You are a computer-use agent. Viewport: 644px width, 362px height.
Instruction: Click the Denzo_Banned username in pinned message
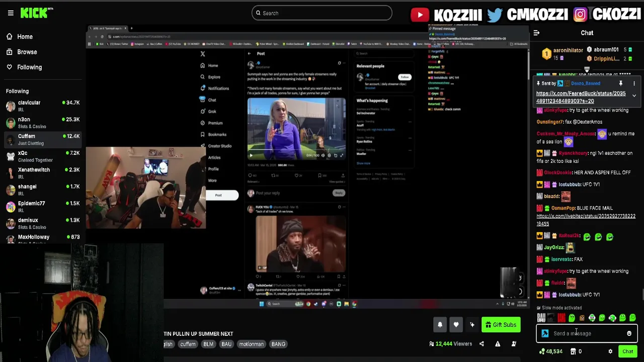pyautogui.click(x=585, y=83)
